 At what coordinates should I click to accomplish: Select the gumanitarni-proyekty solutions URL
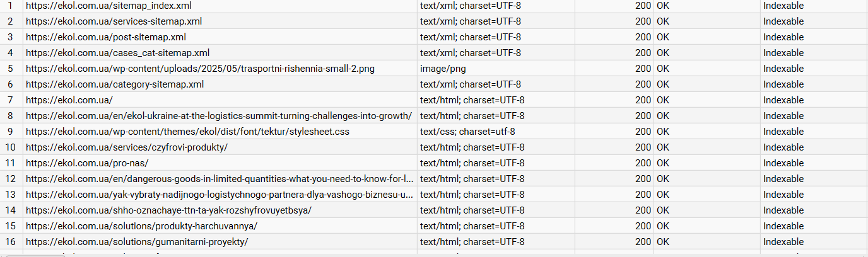pos(137,242)
